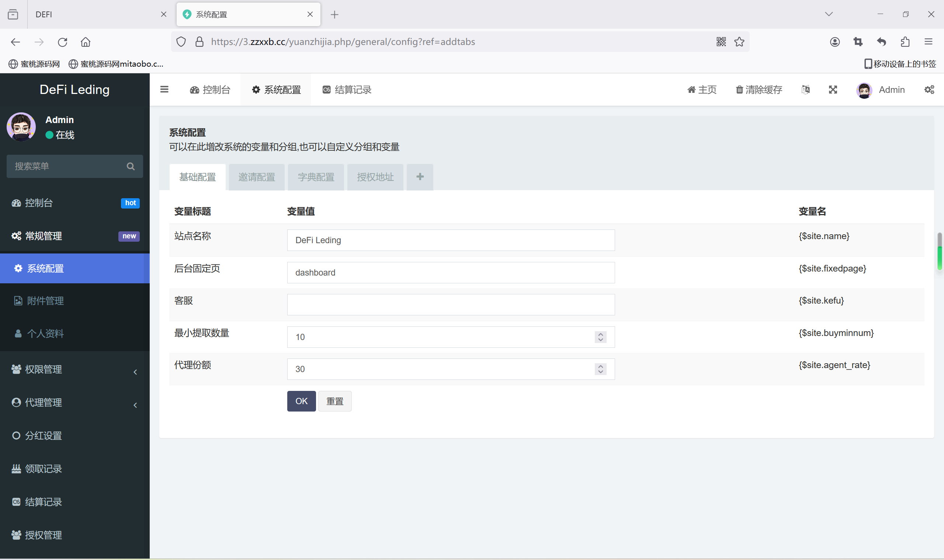Select the 字典配置 tab
The width and height of the screenshot is (944, 560).
point(316,177)
